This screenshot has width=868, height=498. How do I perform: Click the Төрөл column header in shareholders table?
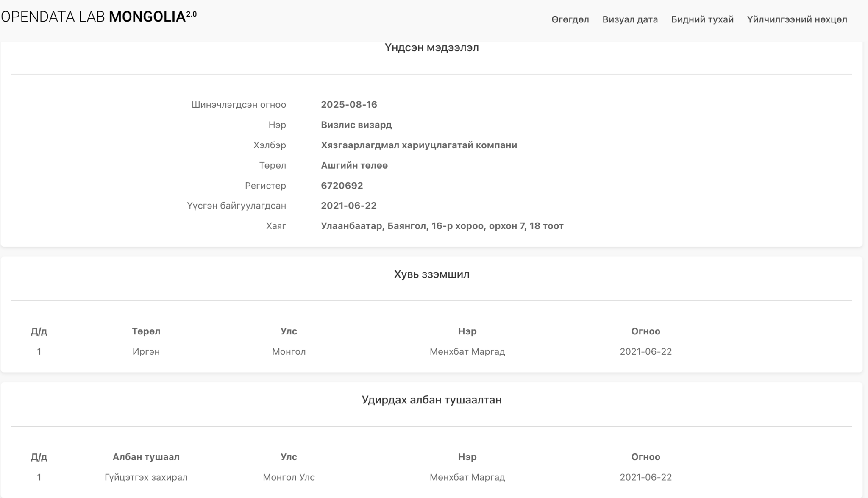(146, 331)
